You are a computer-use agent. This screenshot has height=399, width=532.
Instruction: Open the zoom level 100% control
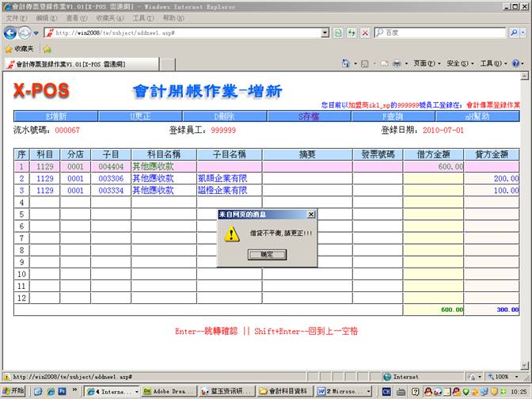tap(502, 377)
